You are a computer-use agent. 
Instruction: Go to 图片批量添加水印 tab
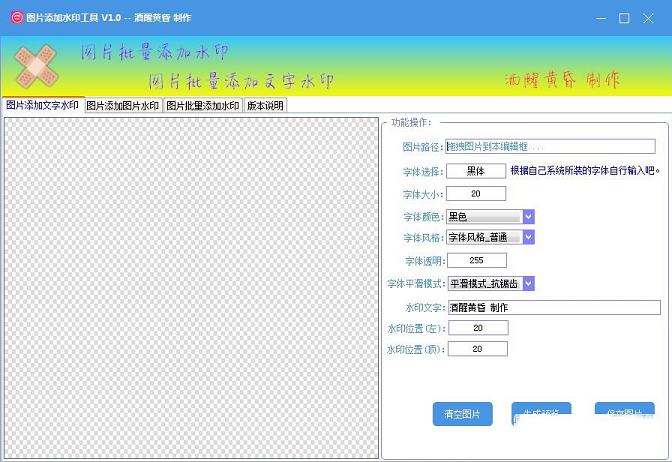click(x=202, y=105)
